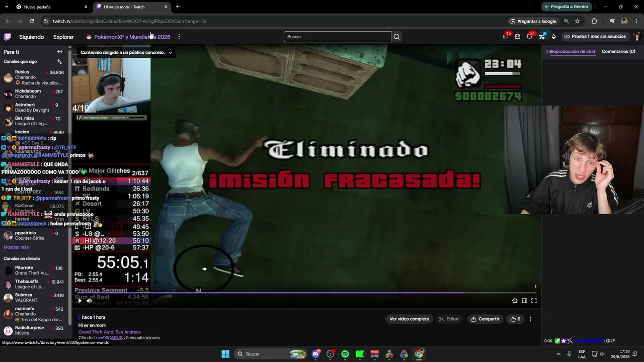This screenshot has width=644, height=362.
Task: Bookmark this page with the star icon
Action: (577, 21)
